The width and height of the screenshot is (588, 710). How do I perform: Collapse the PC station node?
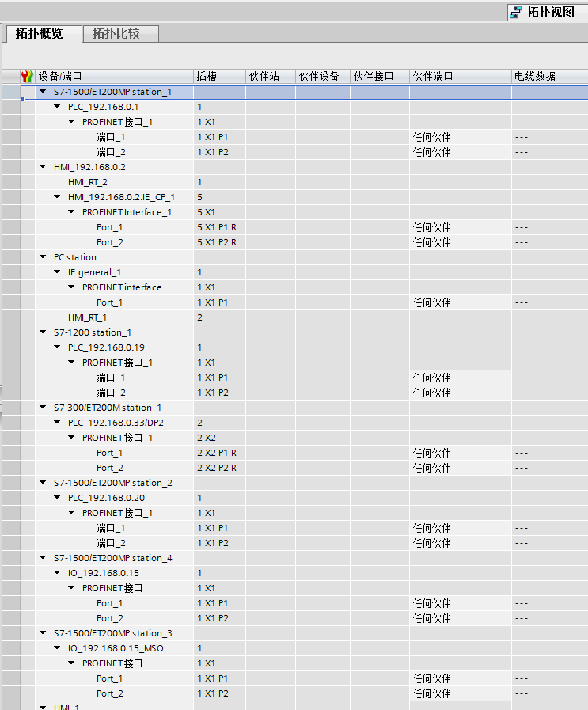(x=43, y=256)
